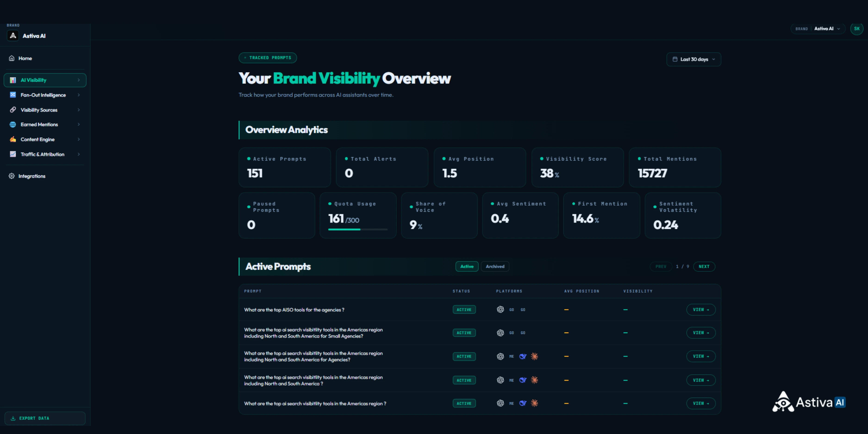This screenshot has height=434, width=868.
Task: Click the Earned Mentions globe icon
Action: 13,125
